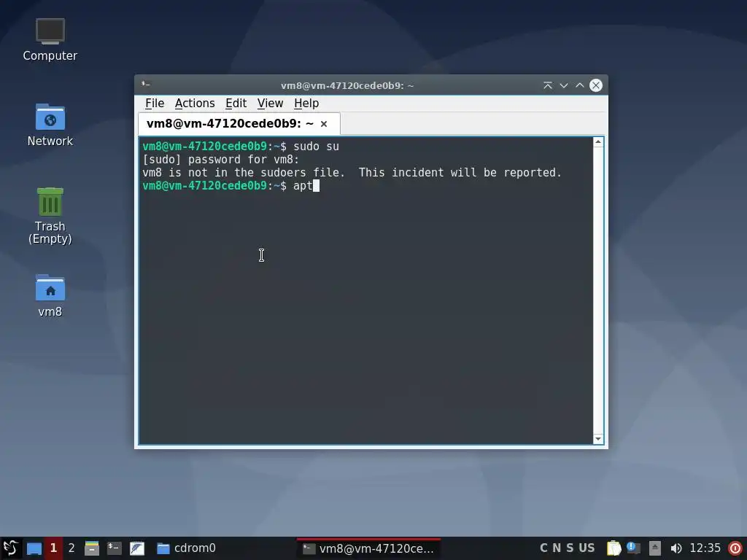
Task: Open the Trash (Empty) desktop icon
Action: [x=50, y=216]
